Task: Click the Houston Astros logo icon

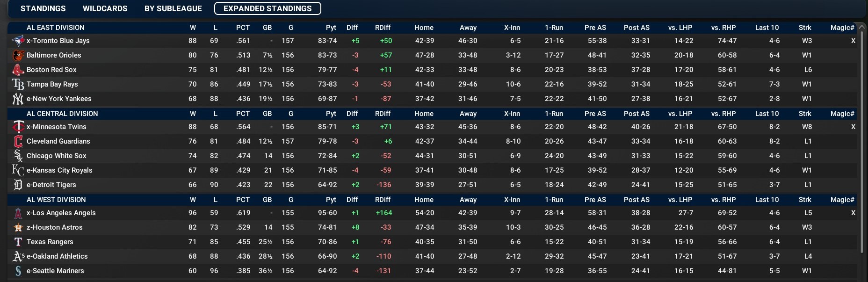Action: (18, 227)
